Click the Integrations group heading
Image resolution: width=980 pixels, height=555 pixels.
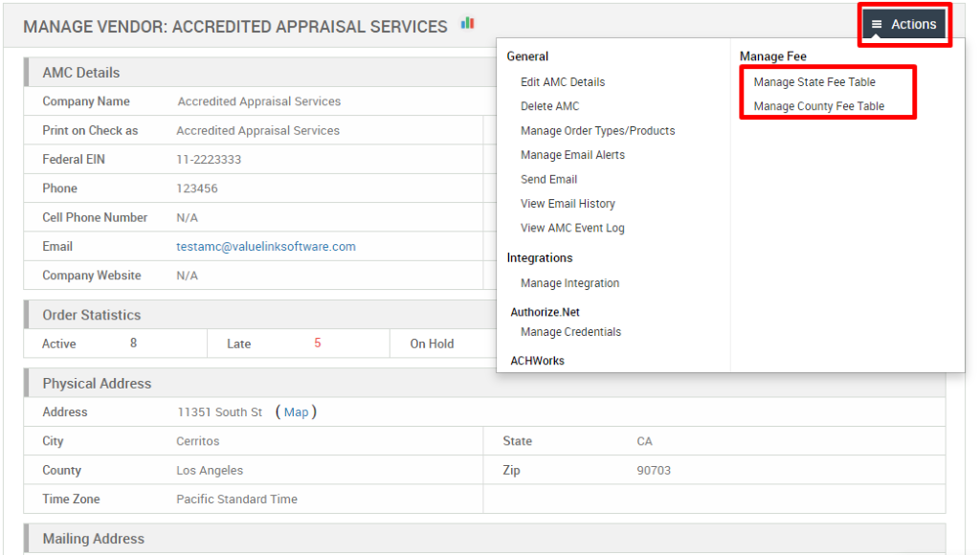click(540, 258)
